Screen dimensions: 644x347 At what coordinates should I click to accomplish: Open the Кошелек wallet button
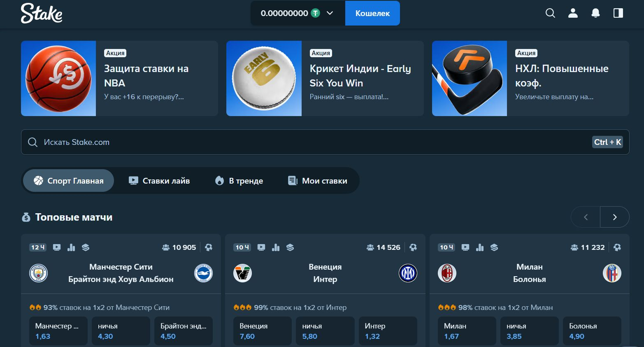tap(372, 13)
